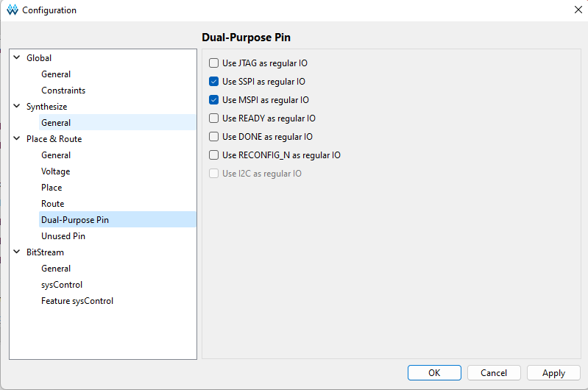Collapse the Place & Route section
Screen dimensions: 588x390
[17, 138]
